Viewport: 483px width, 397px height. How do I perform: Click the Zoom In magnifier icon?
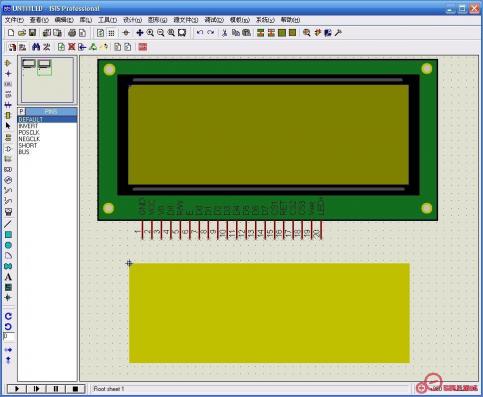[150, 33]
